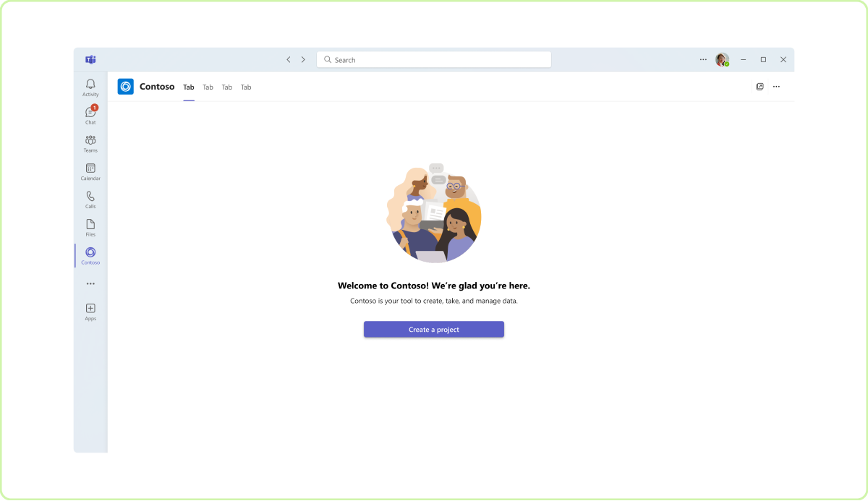Viewport: 868px width, 501px height.
Task: Click the welcome people illustration
Action: coord(433,213)
